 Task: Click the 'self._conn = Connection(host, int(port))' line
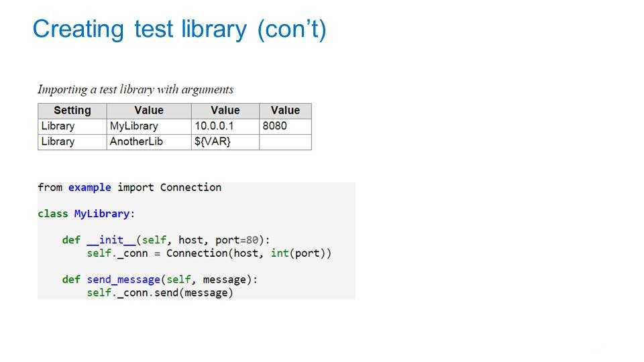tap(209, 253)
